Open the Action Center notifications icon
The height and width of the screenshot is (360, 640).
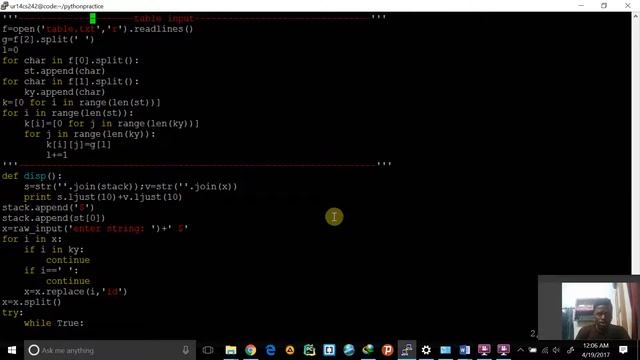click(x=623, y=350)
